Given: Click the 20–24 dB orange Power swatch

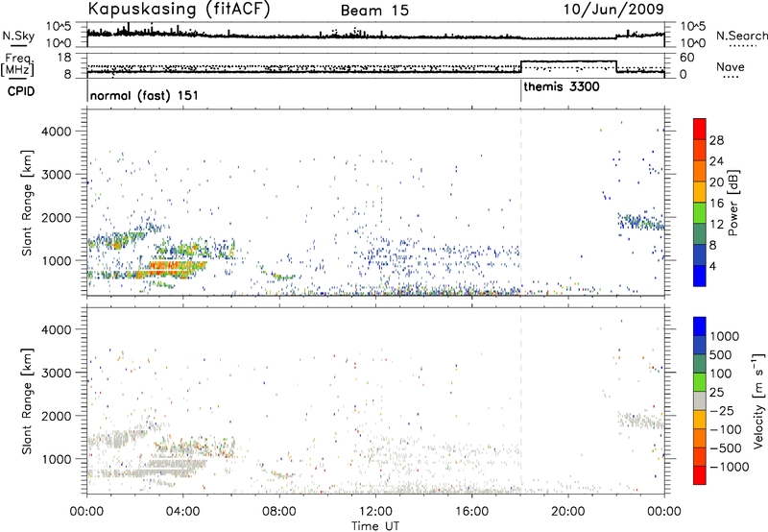Looking at the screenshot, I should pos(700,171).
